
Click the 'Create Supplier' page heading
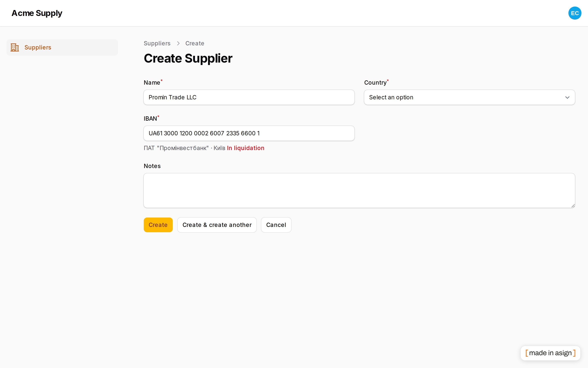[x=188, y=58]
